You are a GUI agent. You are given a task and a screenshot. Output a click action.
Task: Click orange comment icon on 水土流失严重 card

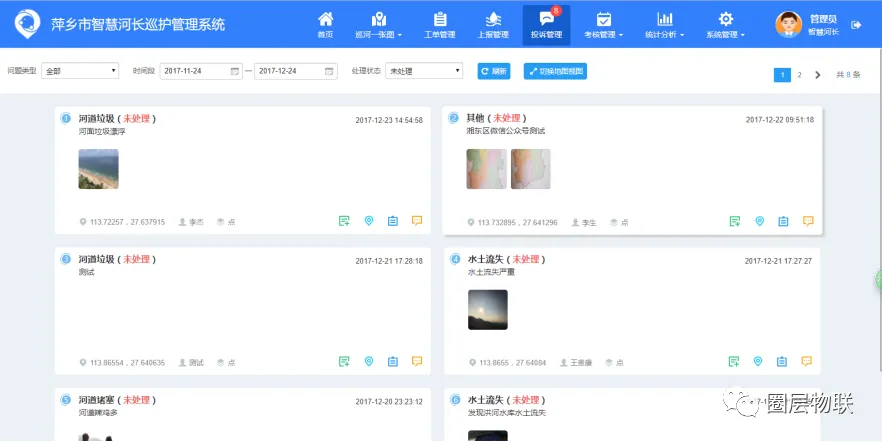click(x=807, y=361)
